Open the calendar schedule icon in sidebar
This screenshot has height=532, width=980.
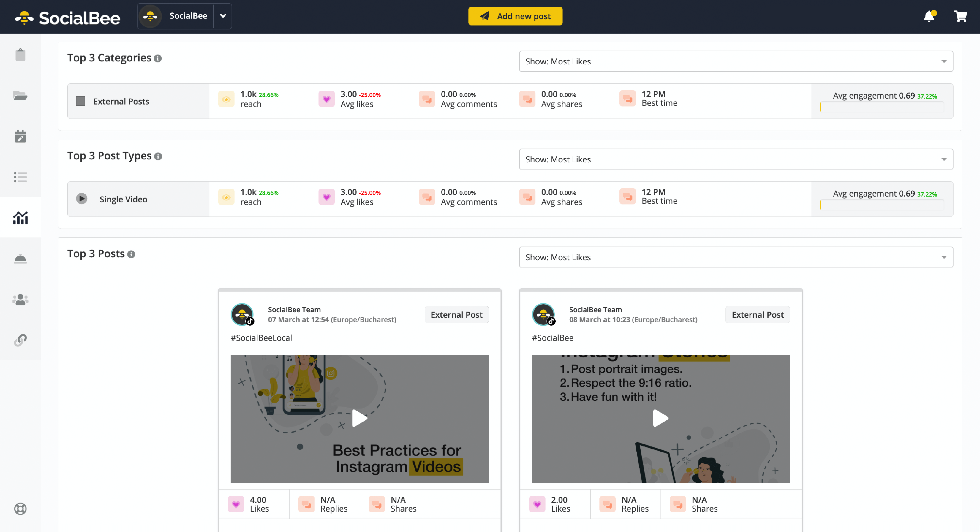pos(20,136)
